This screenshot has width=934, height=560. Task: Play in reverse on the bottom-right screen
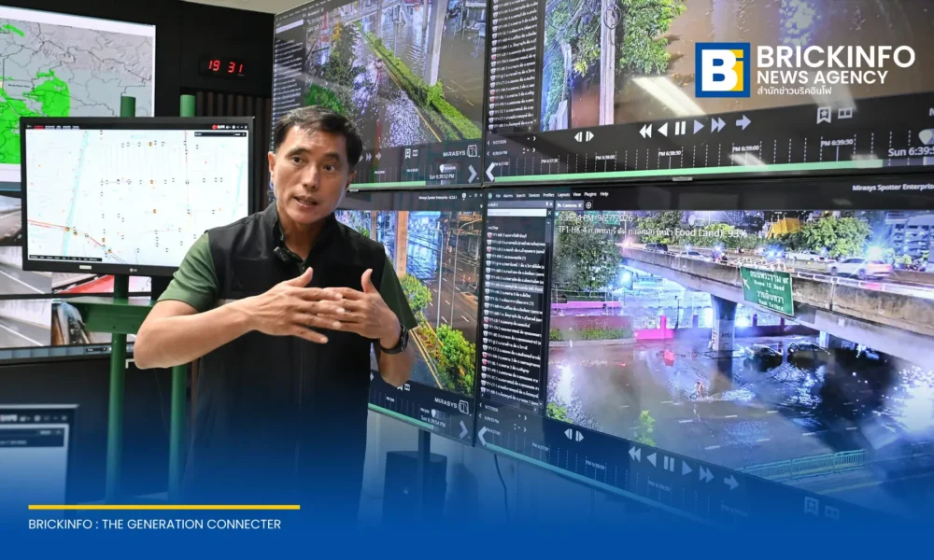(x=652, y=459)
